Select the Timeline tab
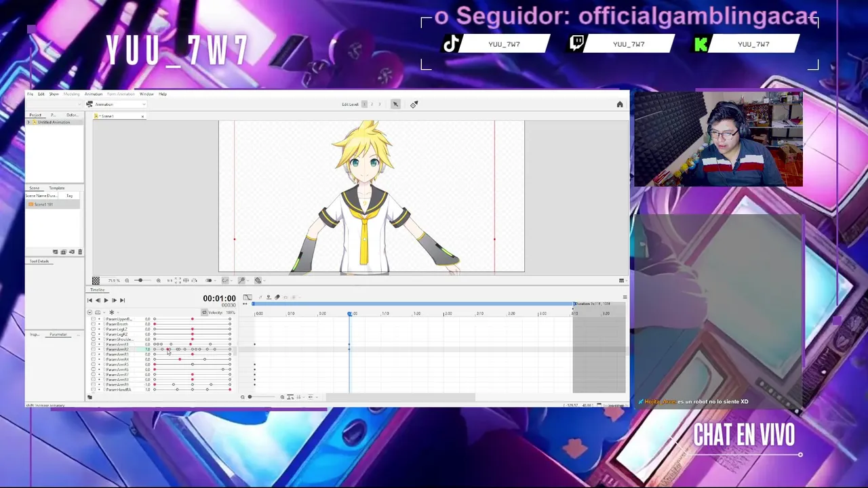This screenshot has height=488, width=868. pos(98,290)
